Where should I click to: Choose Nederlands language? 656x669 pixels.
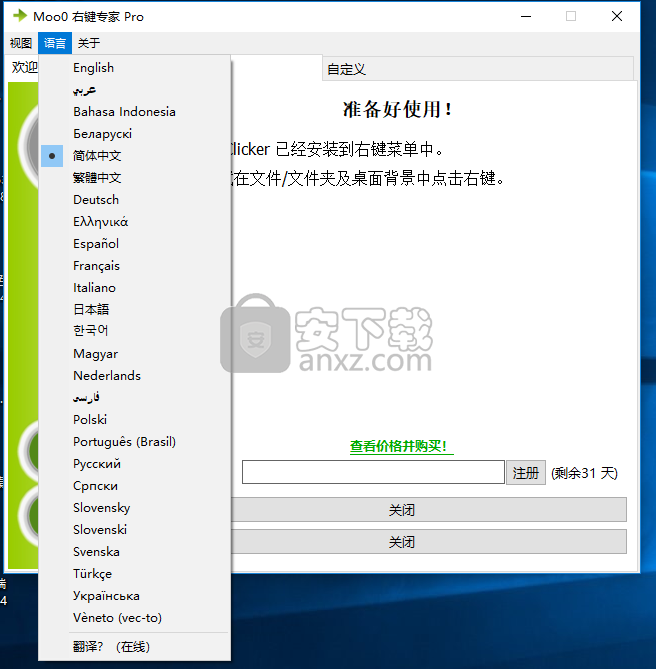pos(135,375)
